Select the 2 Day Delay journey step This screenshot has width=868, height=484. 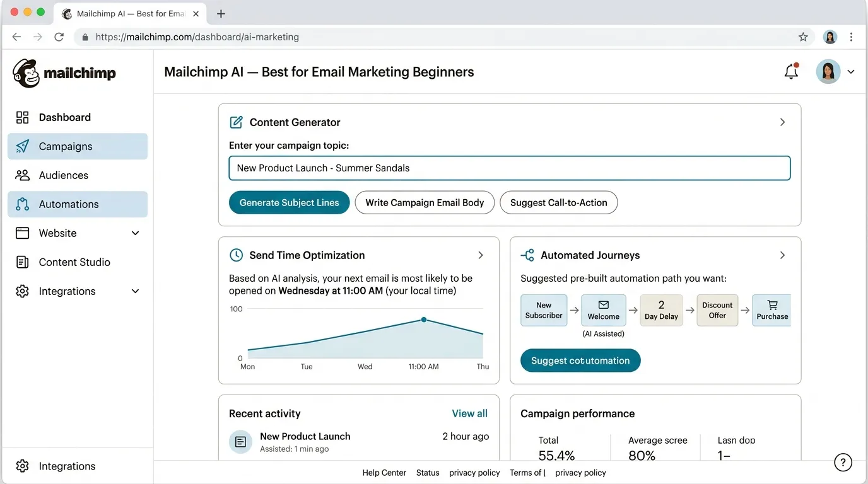[x=661, y=310]
